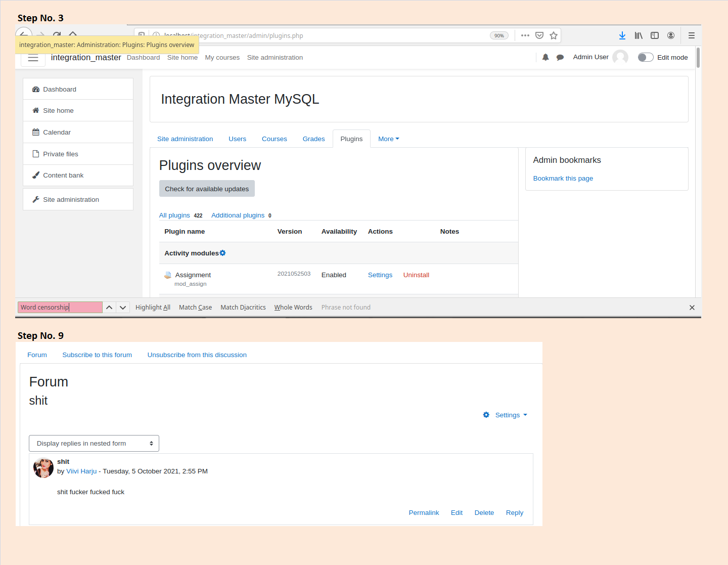Click the Pocket save icon

(x=539, y=35)
